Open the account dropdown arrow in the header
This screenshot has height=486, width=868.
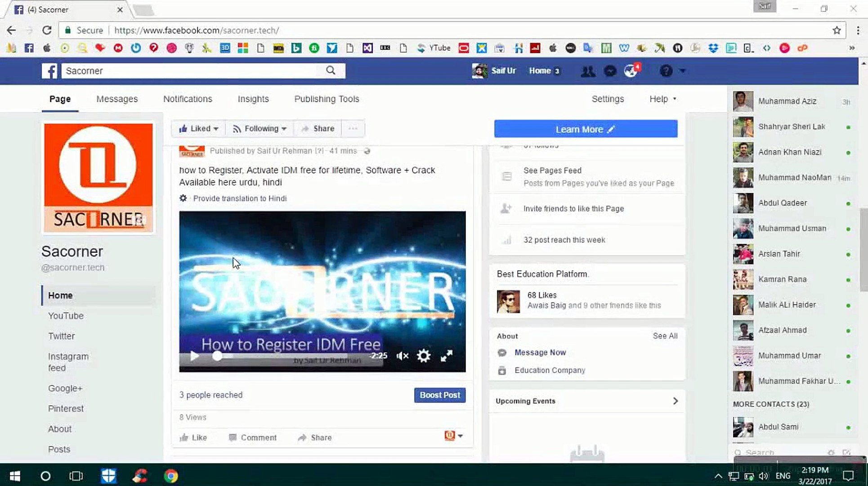click(x=683, y=71)
